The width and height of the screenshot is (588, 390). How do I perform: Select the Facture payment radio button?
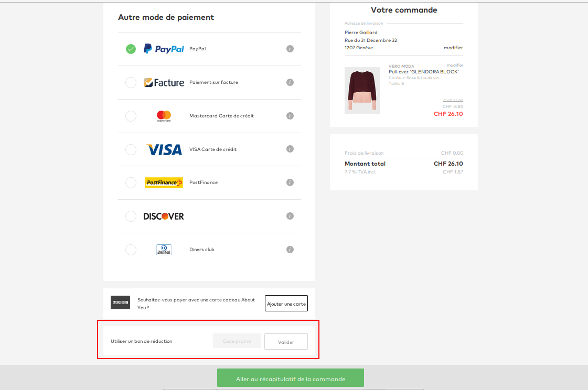pyautogui.click(x=131, y=82)
